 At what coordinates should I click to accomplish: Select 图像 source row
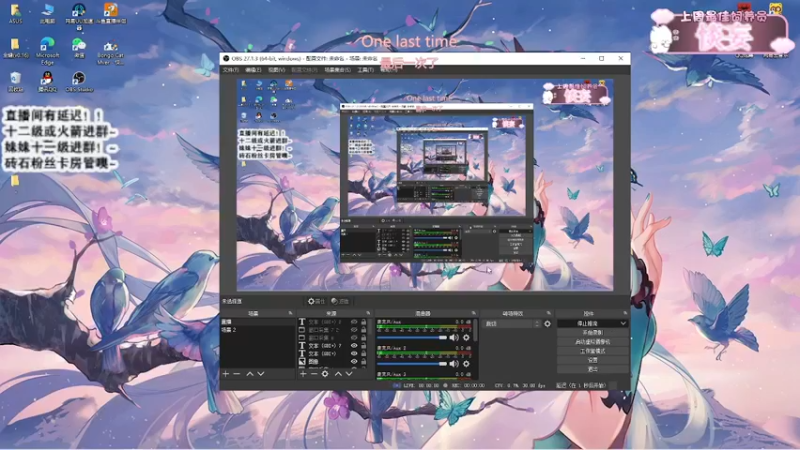click(333, 361)
